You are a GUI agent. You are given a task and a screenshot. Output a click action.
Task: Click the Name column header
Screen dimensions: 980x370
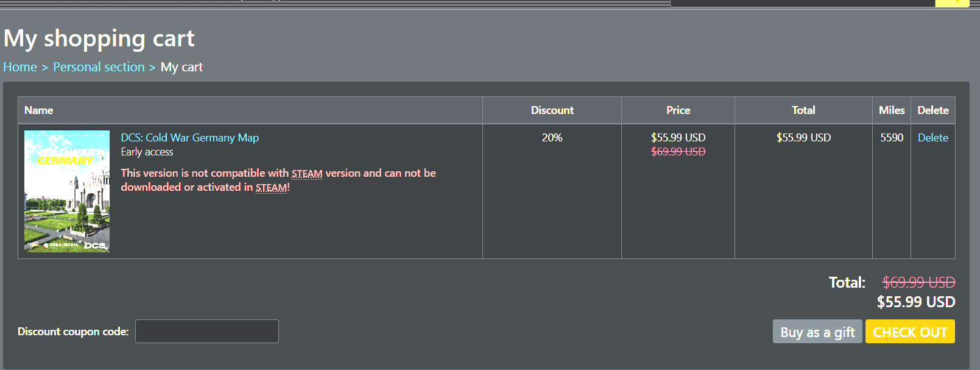(x=38, y=110)
